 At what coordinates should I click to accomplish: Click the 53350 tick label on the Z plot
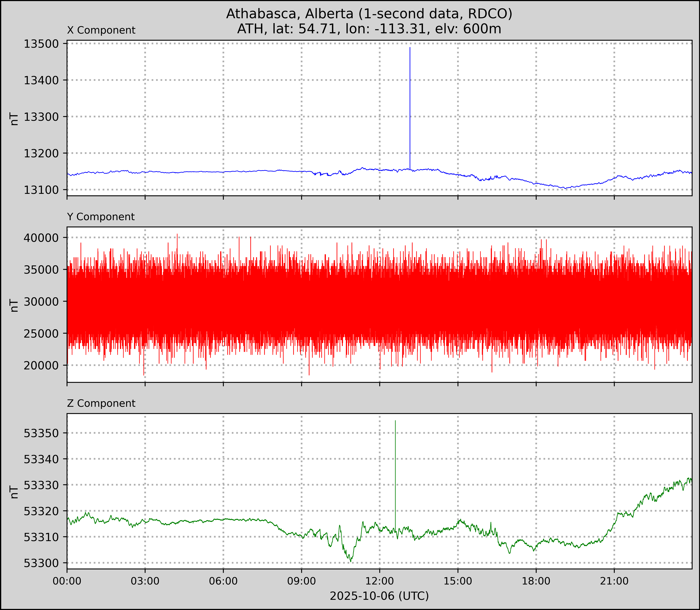click(41, 433)
